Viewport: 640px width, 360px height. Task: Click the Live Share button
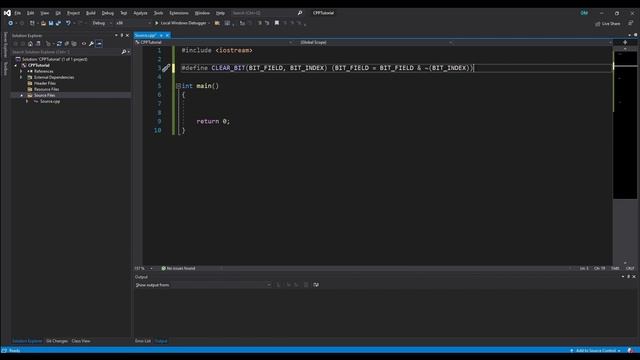pos(607,24)
